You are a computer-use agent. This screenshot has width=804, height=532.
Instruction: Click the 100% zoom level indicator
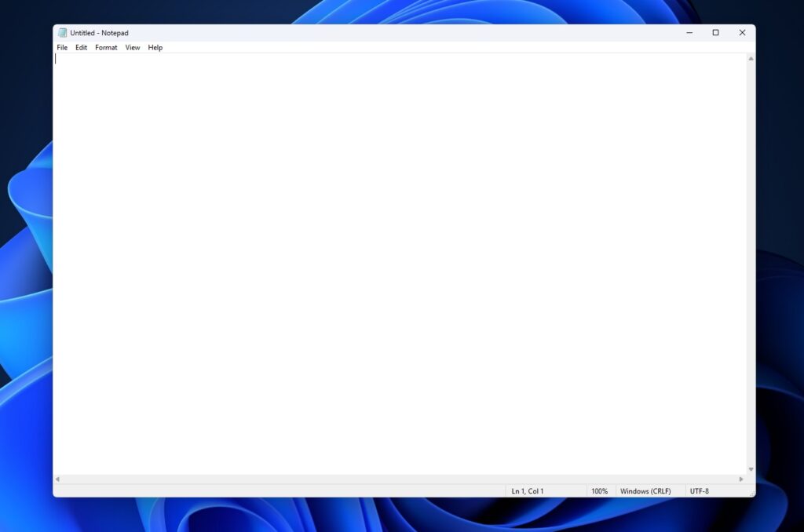pos(600,490)
